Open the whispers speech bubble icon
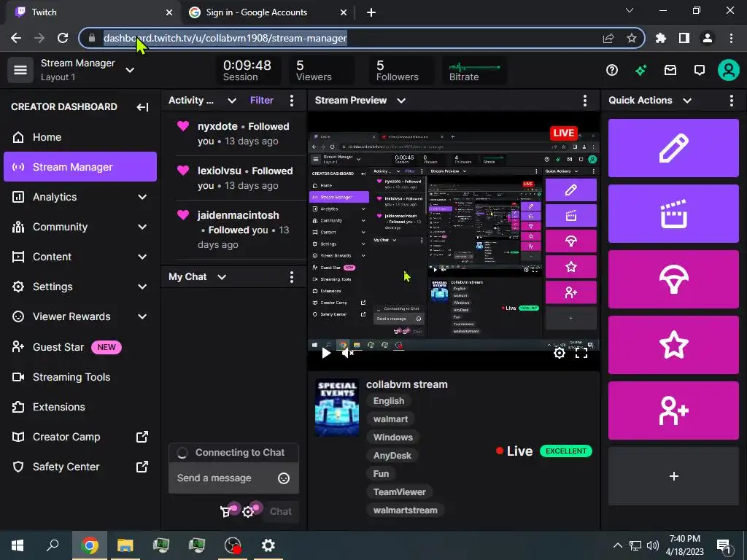Image resolution: width=747 pixels, height=560 pixels. coord(700,71)
